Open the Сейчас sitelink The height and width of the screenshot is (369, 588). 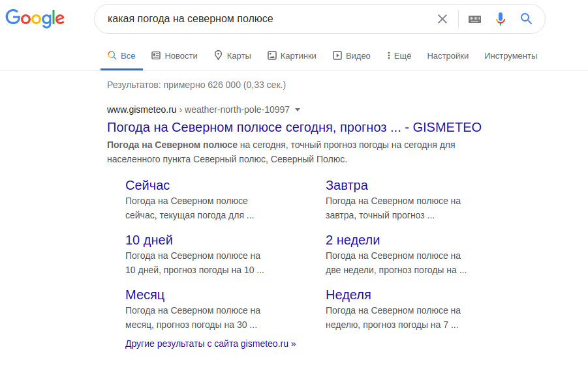(x=147, y=185)
